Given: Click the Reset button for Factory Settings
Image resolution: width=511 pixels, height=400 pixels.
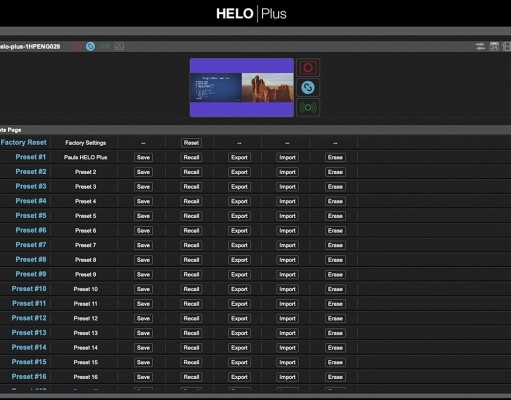Looking at the screenshot, I should pyautogui.click(x=191, y=143).
